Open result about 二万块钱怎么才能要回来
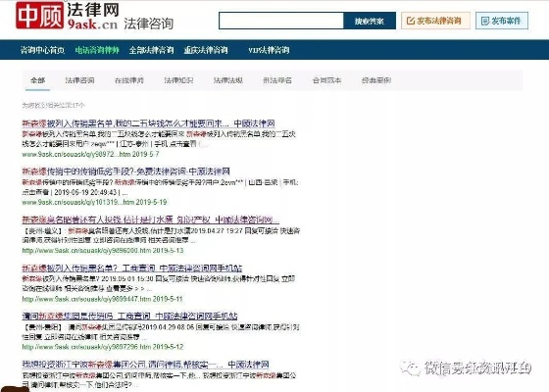 pos(148,123)
